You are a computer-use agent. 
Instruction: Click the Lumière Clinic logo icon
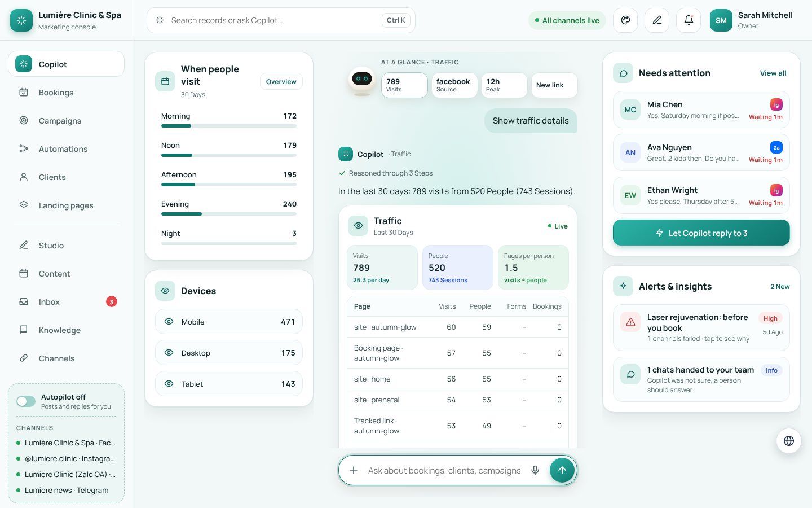click(21, 20)
